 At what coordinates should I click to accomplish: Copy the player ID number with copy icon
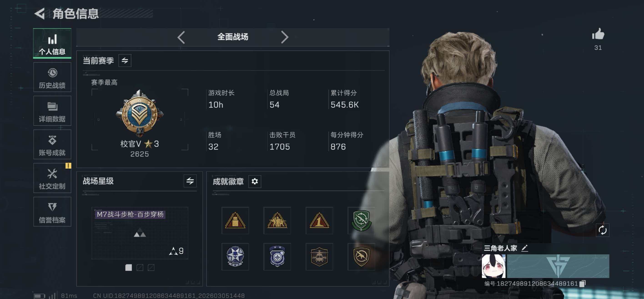click(582, 284)
